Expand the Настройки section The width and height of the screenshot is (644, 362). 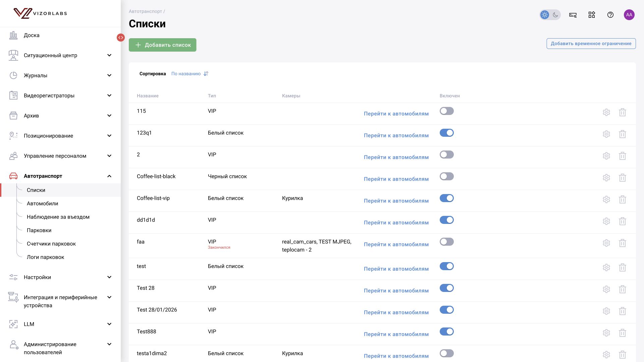60,277
